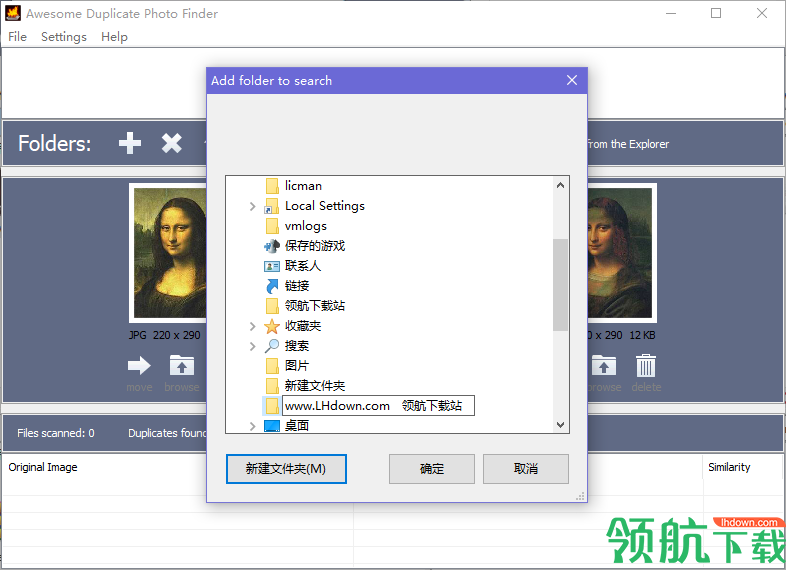This screenshot has height=570, width=786.
Task: Click the 新建文件夹 folder icon in tree
Action: coord(272,386)
